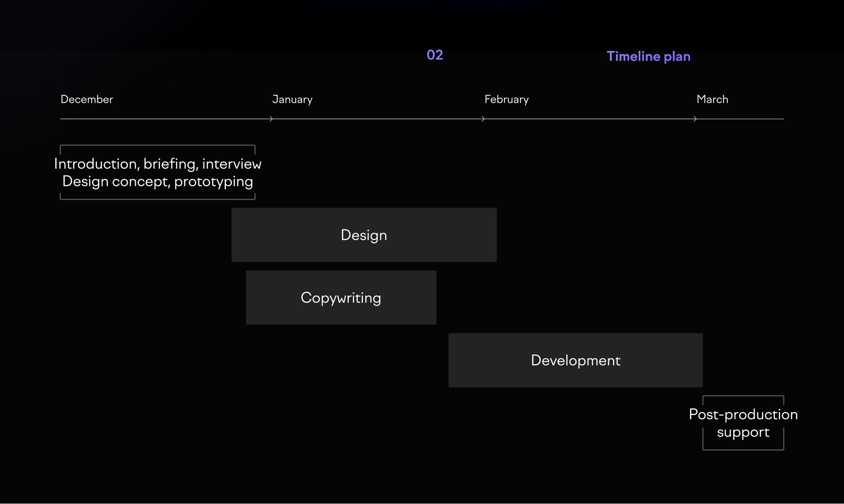The width and height of the screenshot is (844, 504).
Task: Select the December month label
Action: (87, 99)
